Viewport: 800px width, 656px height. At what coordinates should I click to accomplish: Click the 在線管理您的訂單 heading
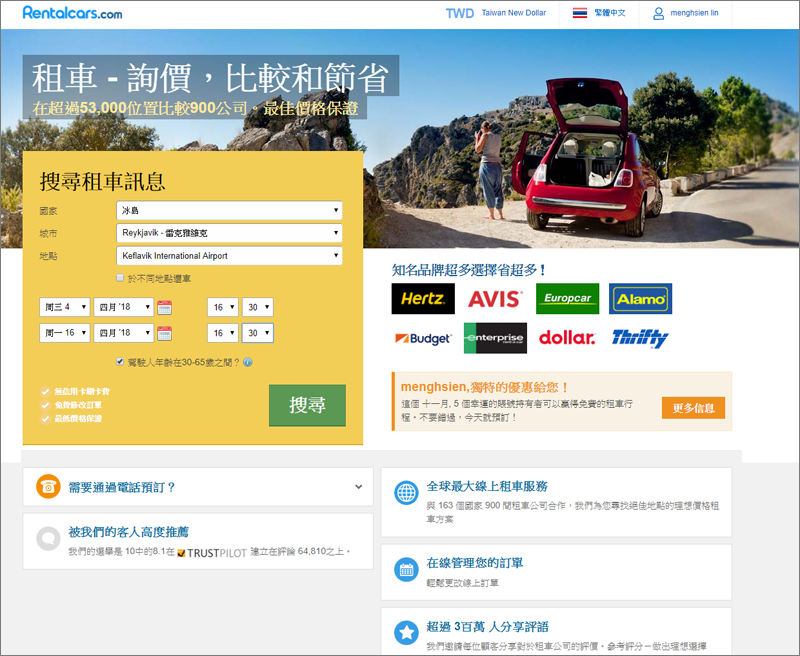(x=474, y=563)
